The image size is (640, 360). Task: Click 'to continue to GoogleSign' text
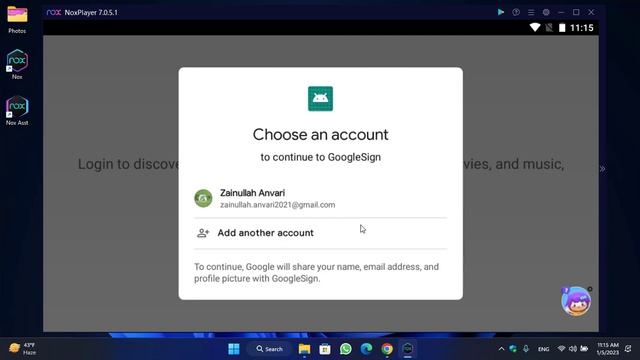[320, 157]
